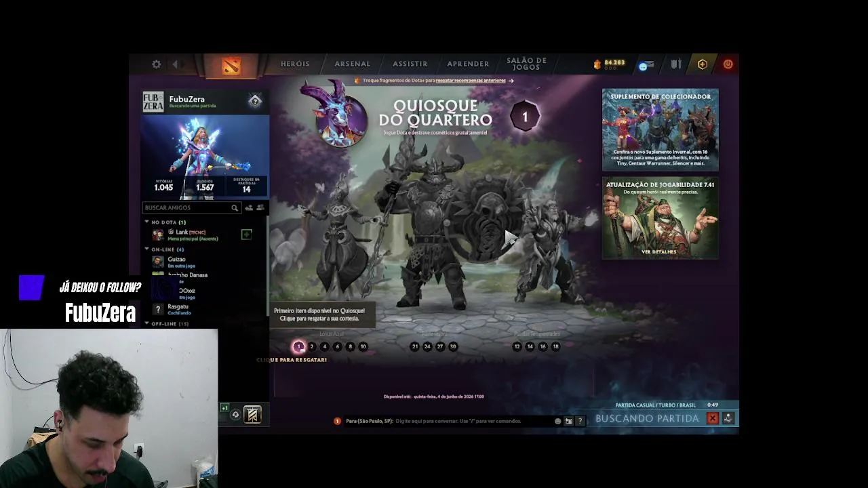Open the APRENDER tab
Viewport: 868px width, 488px height.
point(468,64)
